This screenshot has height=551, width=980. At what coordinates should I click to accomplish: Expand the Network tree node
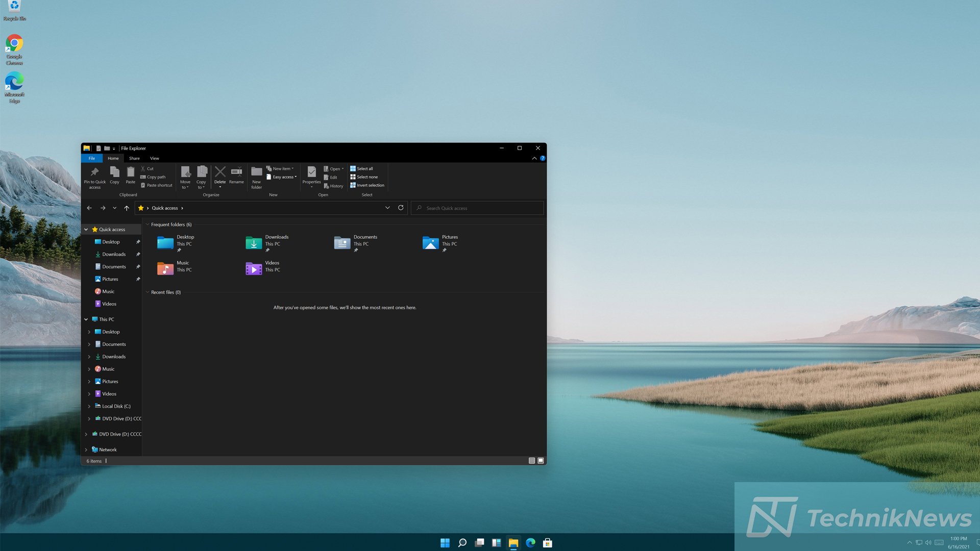click(x=86, y=450)
